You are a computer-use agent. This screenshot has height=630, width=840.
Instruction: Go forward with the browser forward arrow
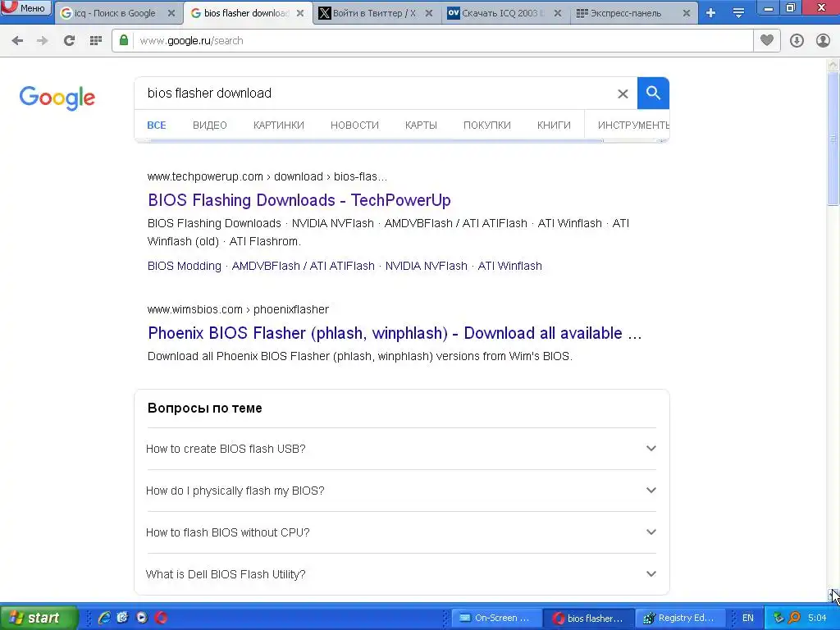43,41
